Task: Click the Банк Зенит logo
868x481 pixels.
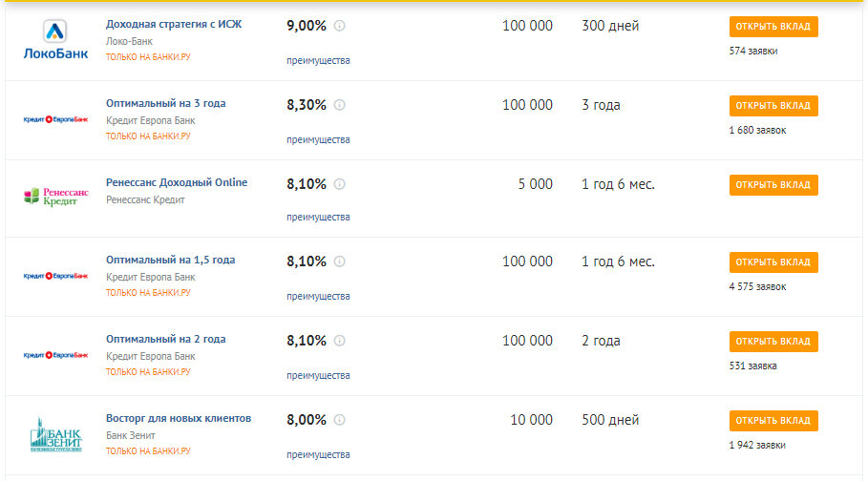Action: click(x=55, y=434)
